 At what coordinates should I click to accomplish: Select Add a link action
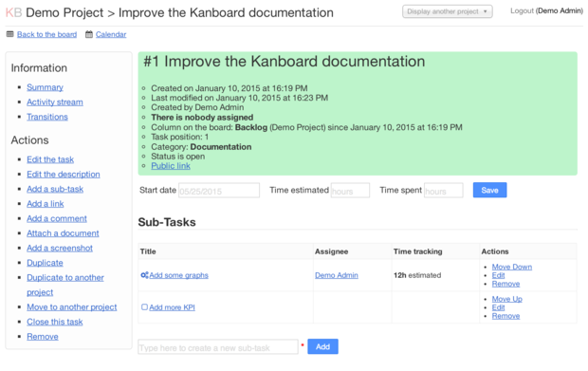pyautogui.click(x=45, y=204)
